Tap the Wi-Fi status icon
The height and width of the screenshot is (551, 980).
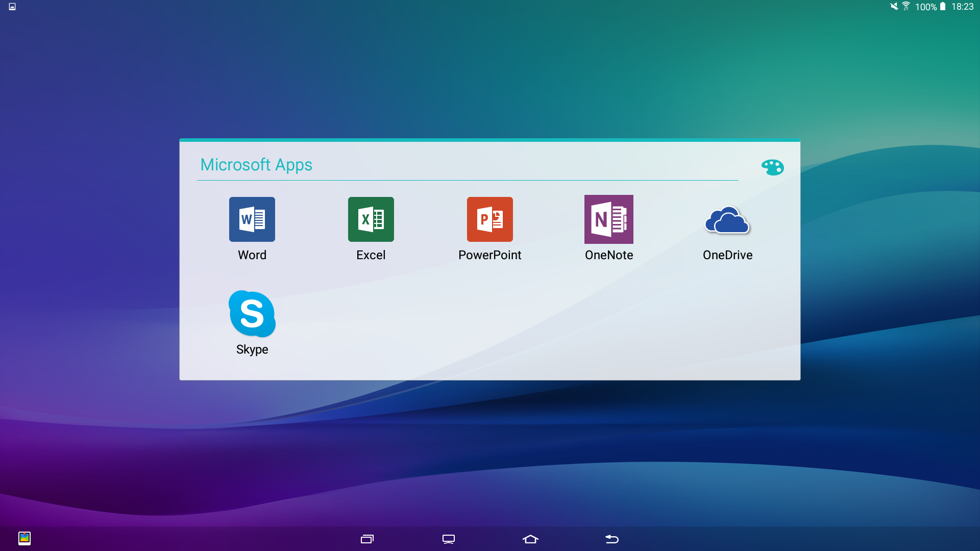pyautogui.click(x=906, y=6)
